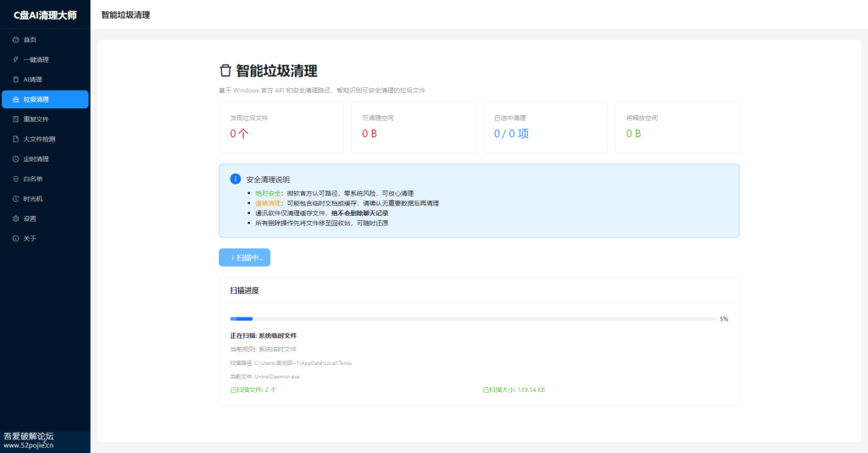Click the blue info icon beside 安全清理说明
This screenshot has height=453, width=868.
point(235,179)
